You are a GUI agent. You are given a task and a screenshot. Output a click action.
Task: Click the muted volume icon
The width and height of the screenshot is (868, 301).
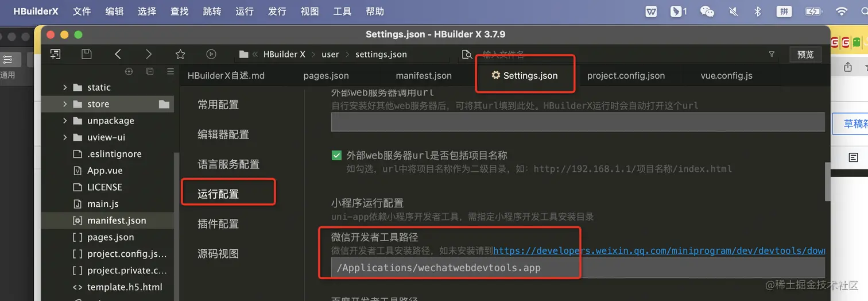(733, 11)
